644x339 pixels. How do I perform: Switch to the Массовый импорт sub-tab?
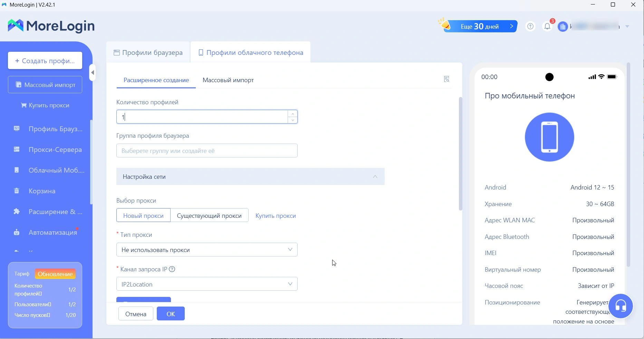pos(228,80)
